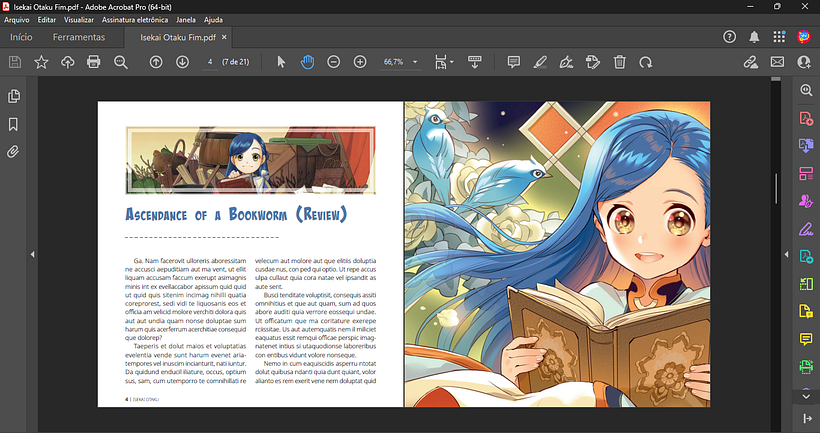Select the Isekai Otaku Fim.pdf tab

178,38
